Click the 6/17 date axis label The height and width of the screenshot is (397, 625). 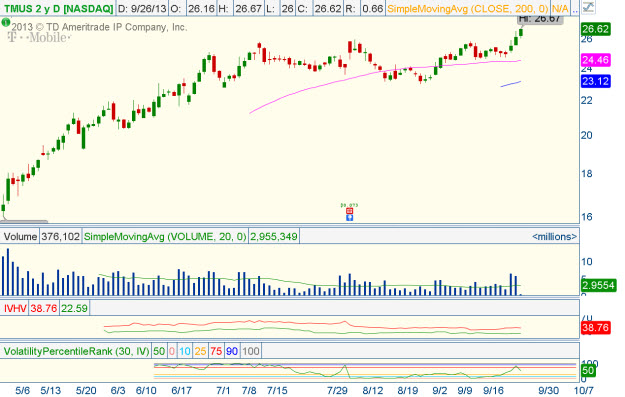pos(182,390)
